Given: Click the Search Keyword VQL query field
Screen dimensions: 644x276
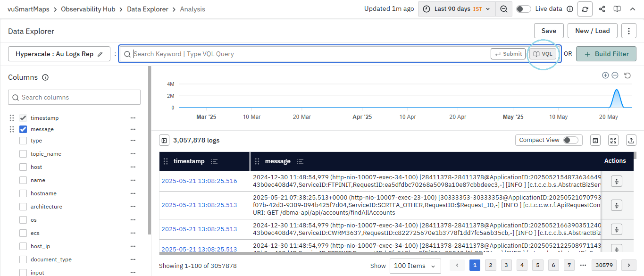Looking at the screenshot, I should [307, 54].
